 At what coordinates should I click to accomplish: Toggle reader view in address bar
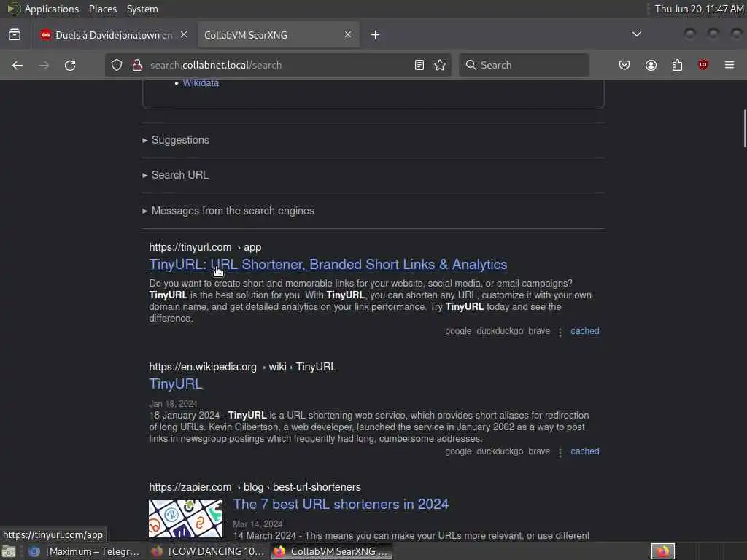click(x=419, y=65)
